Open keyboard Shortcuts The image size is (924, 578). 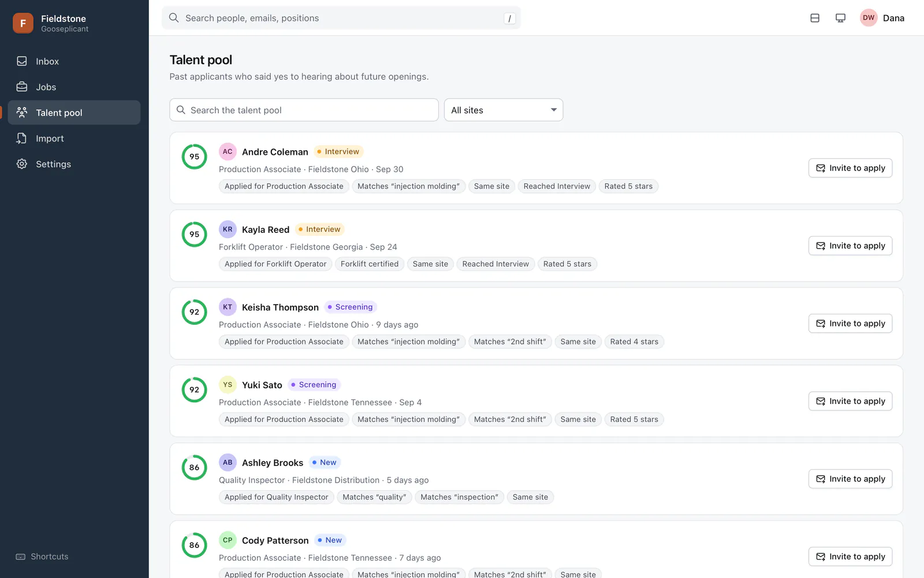tap(42, 557)
